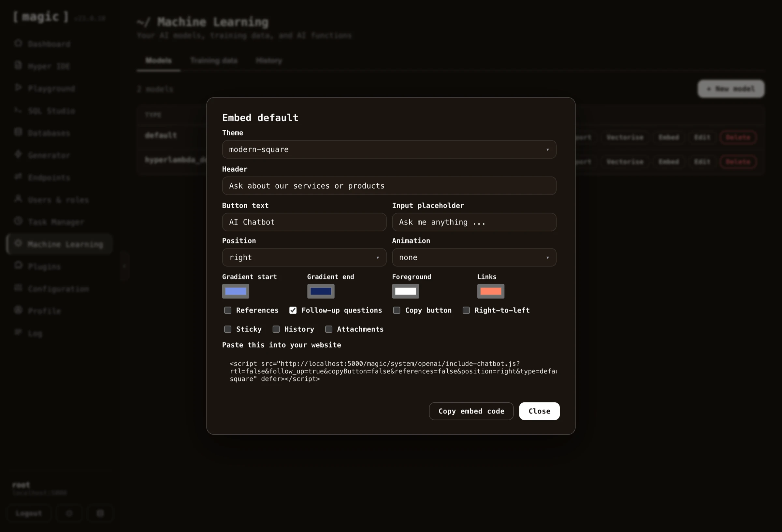Click the magic logo in the sidebar

point(41,17)
